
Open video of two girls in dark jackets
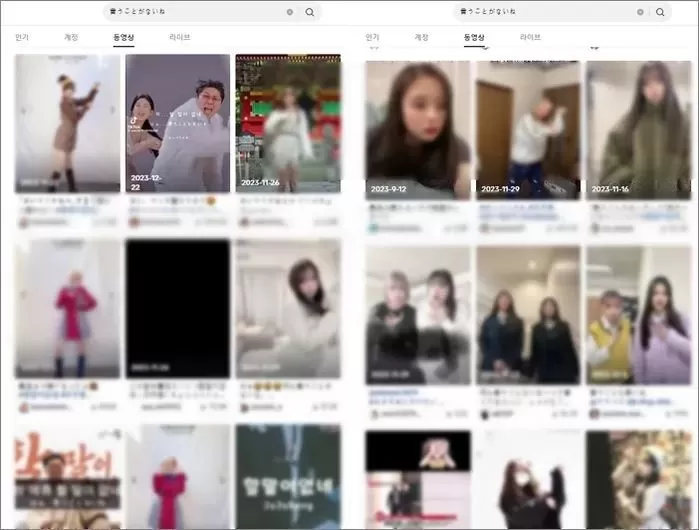[x=528, y=315]
